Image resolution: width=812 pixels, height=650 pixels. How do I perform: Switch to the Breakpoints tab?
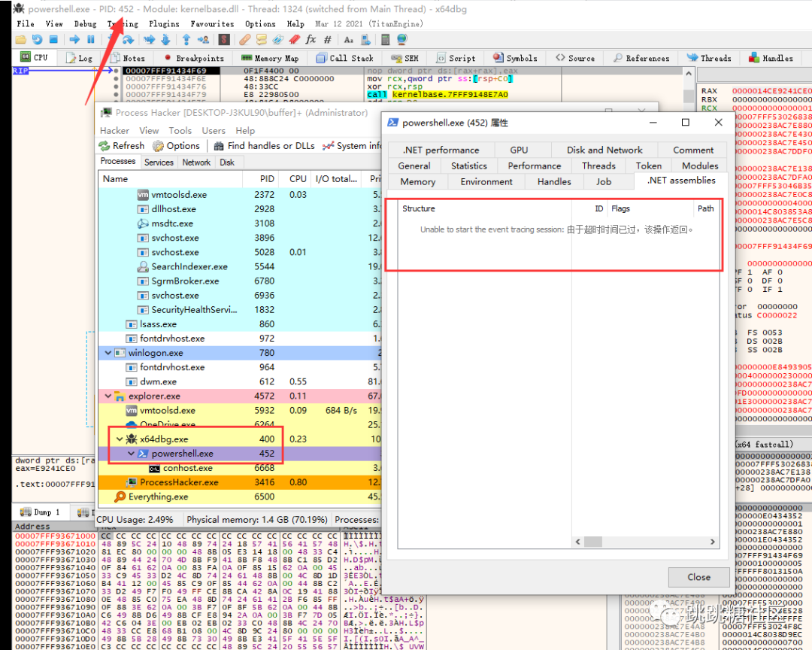click(x=194, y=58)
